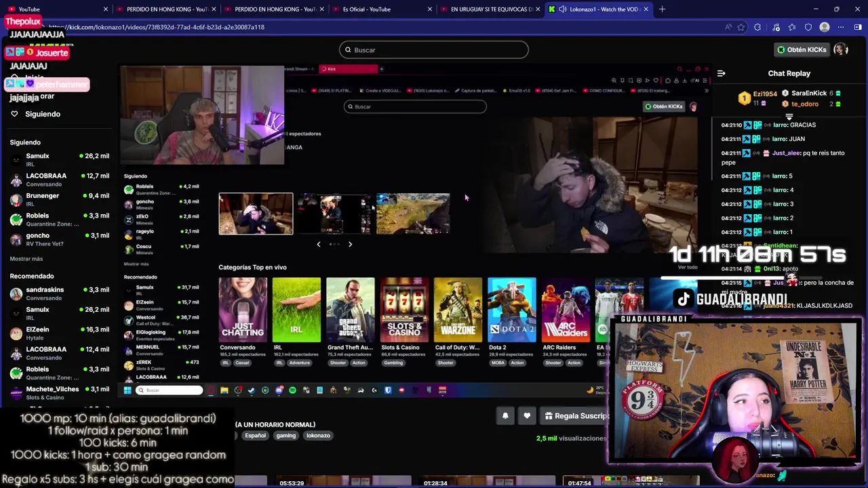Click the Ezi1954 top gifter name
The image size is (868, 488).
(765, 94)
